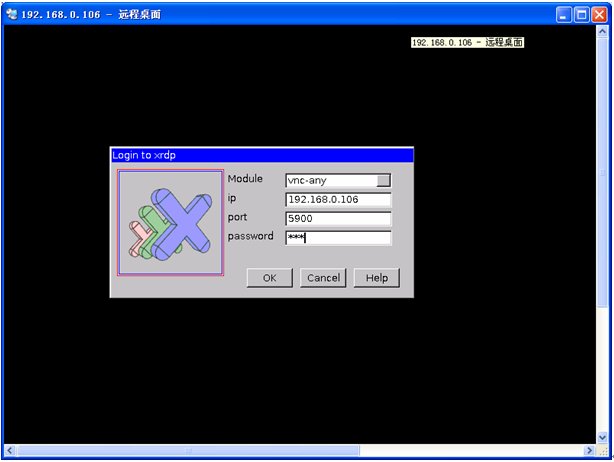The width and height of the screenshot is (614, 462).
Task: Click the password input field
Action: pyautogui.click(x=338, y=238)
